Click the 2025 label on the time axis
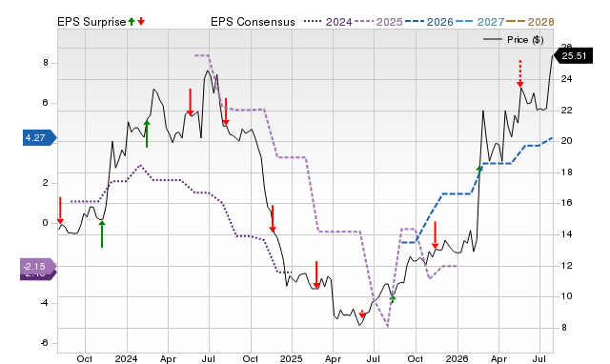This screenshot has width=610, height=364. 292,358
